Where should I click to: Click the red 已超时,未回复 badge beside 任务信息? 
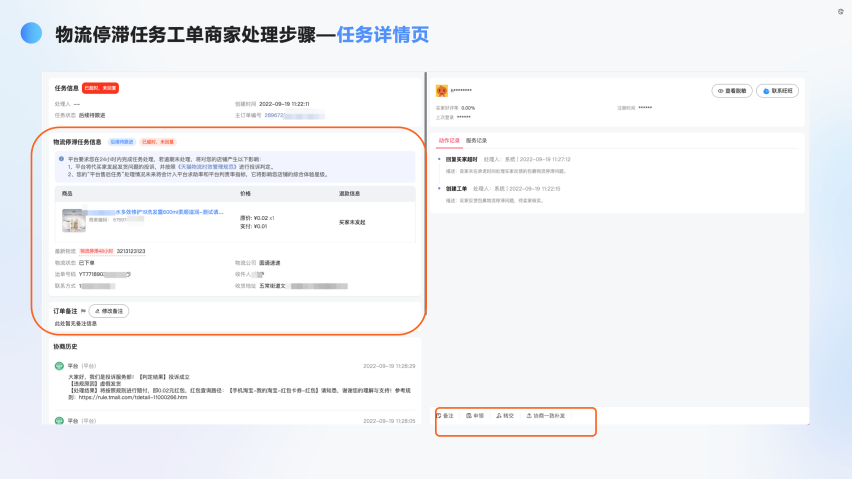click(101, 88)
